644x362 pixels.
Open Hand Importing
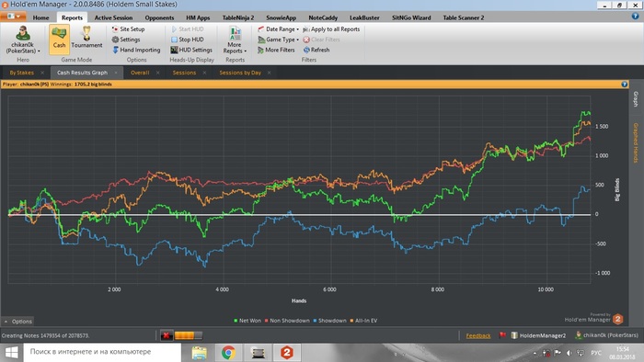(x=136, y=50)
